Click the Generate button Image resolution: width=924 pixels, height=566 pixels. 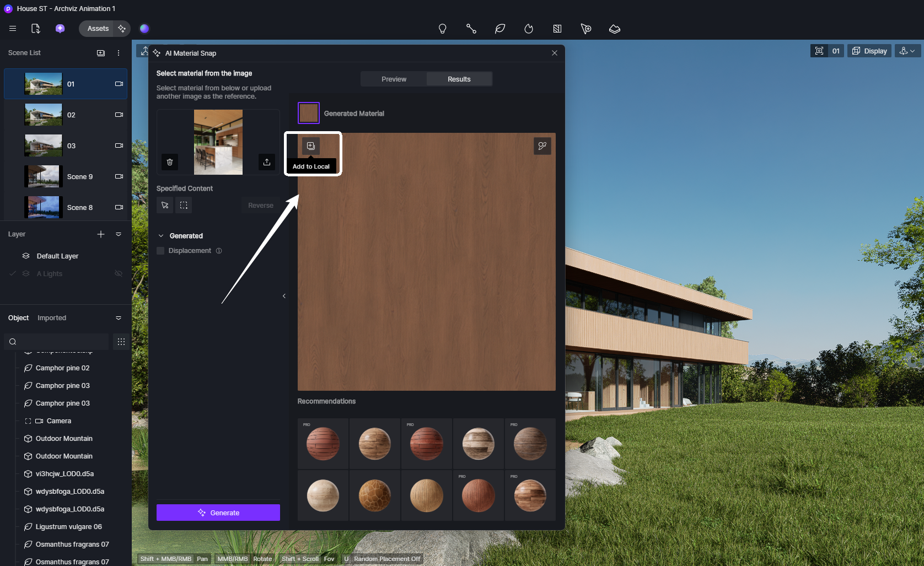[218, 513]
